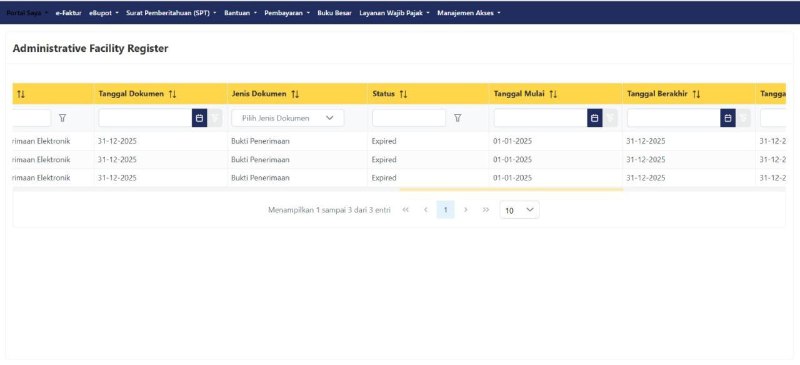Click filter funnel icon of leftmost column
The height and width of the screenshot is (365, 800).
click(x=62, y=118)
